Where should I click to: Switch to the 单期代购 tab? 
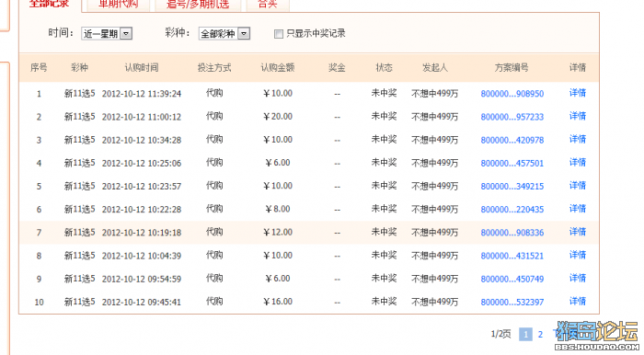click(118, 4)
